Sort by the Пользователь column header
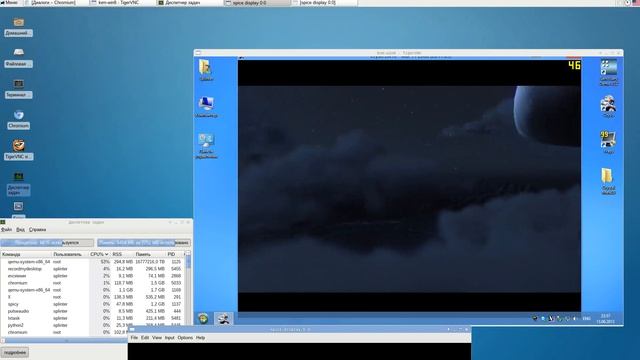This screenshot has height=360, width=640. (x=70, y=254)
